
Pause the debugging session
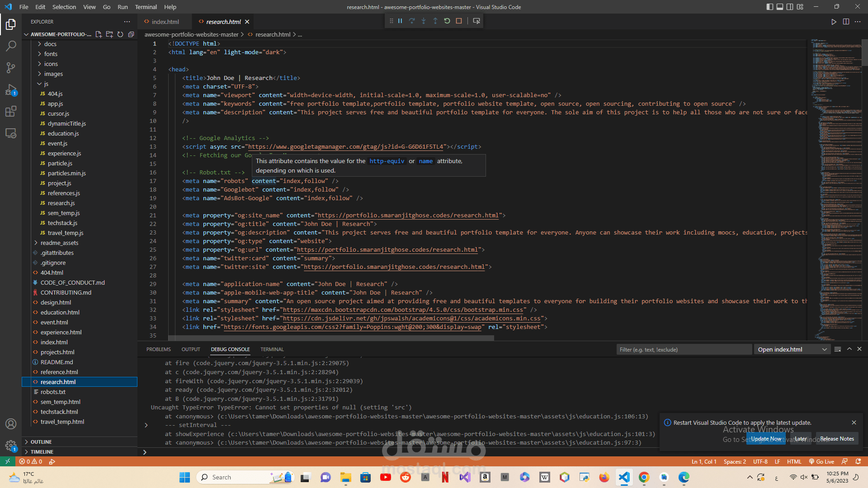(x=400, y=21)
